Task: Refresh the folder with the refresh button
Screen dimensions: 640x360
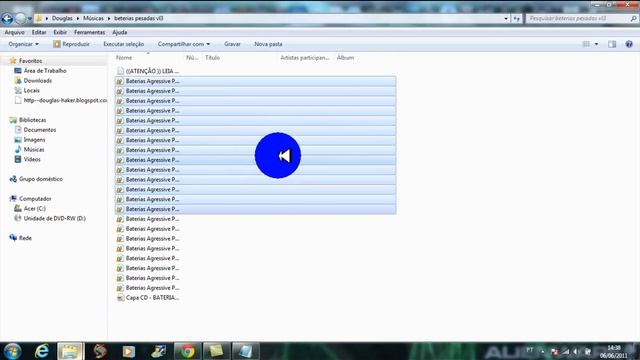Action: (517, 19)
